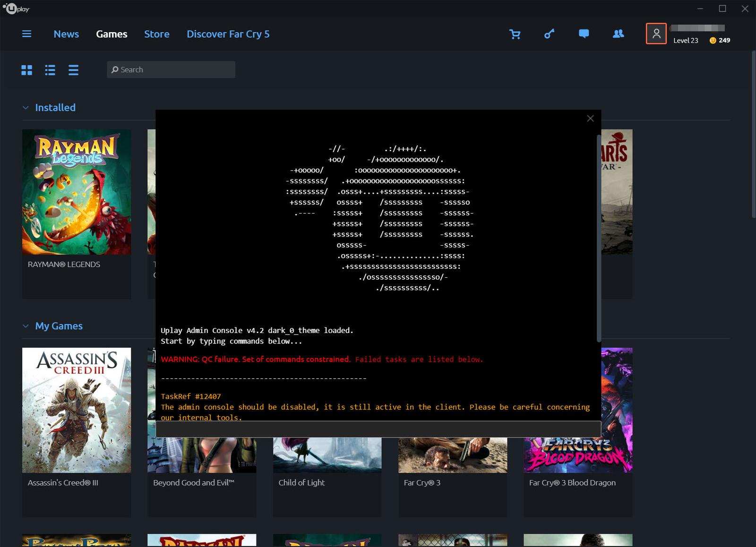The image size is (756, 547).
Task: Switch to detailed list view
Action: (50, 70)
